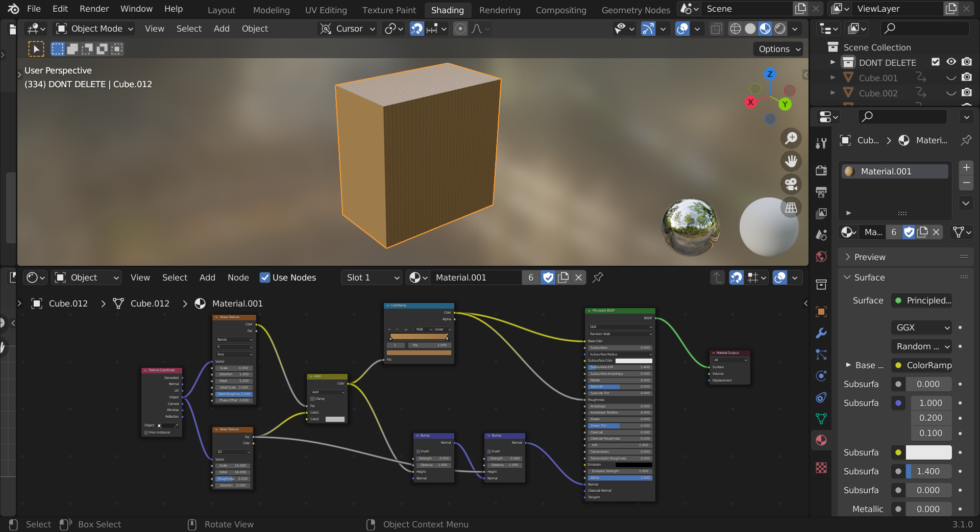Click the Zoom viewport gizmo
Screen dimensions: 980x532
[791, 138]
